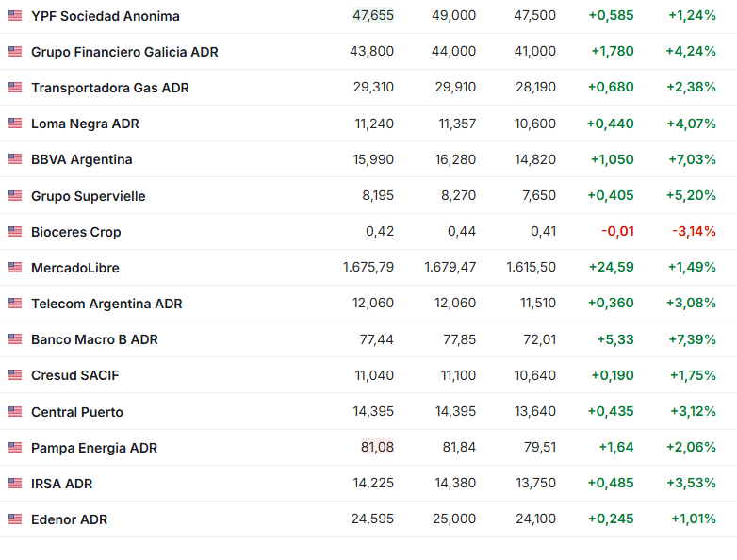Open Central Puerto link
Viewport: 737px width, 560px height.
click(77, 412)
